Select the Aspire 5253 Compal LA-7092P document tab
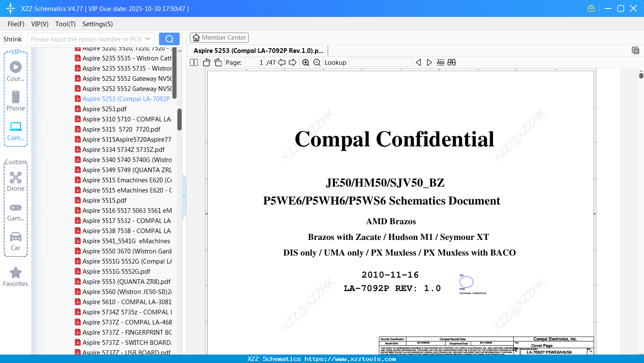644x363 pixels. click(258, 51)
